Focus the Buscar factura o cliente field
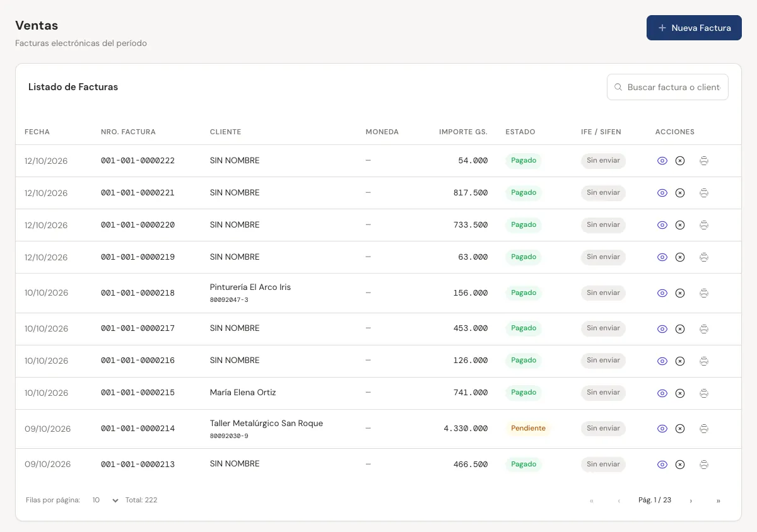Image resolution: width=757 pixels, height=532 pixels. pos(667,87)
